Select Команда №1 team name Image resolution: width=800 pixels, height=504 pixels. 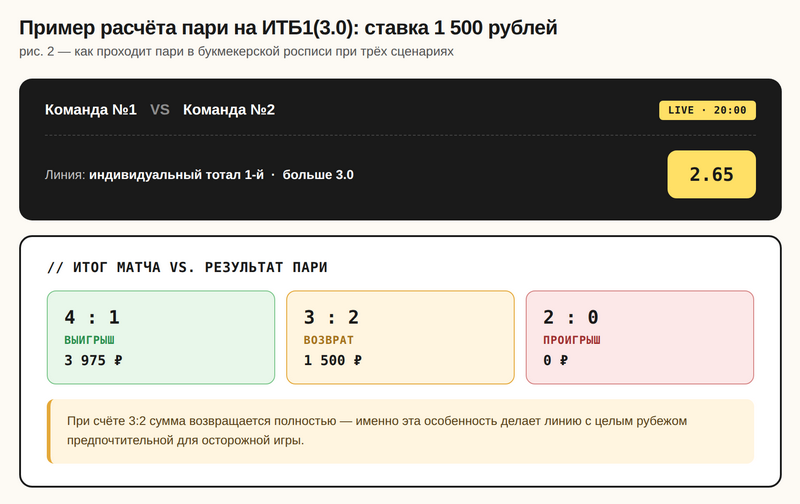91,110
